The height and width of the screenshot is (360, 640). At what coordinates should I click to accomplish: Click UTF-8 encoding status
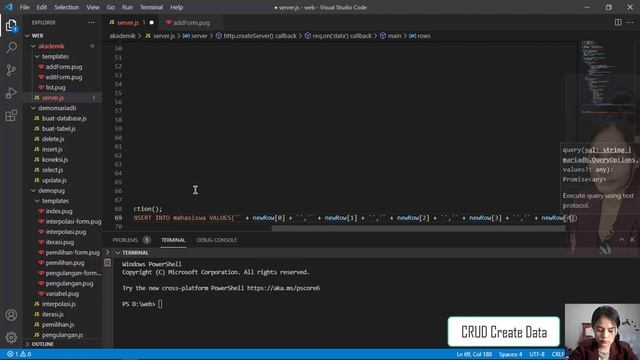[537, 354]
